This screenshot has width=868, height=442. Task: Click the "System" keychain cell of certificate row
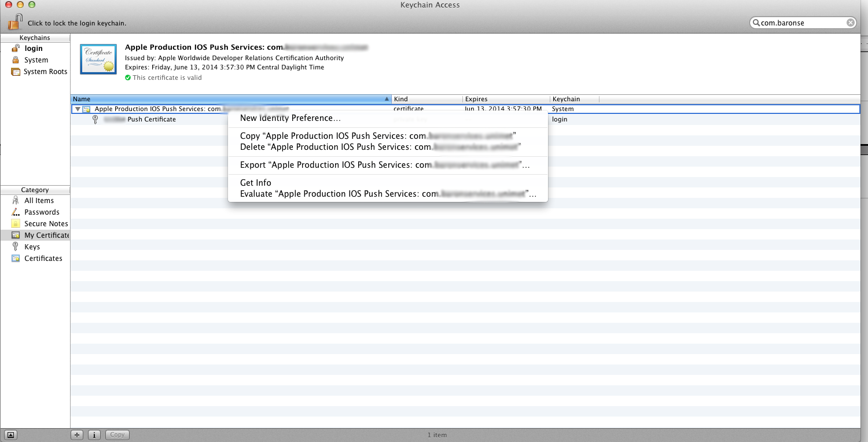(562, 109)
